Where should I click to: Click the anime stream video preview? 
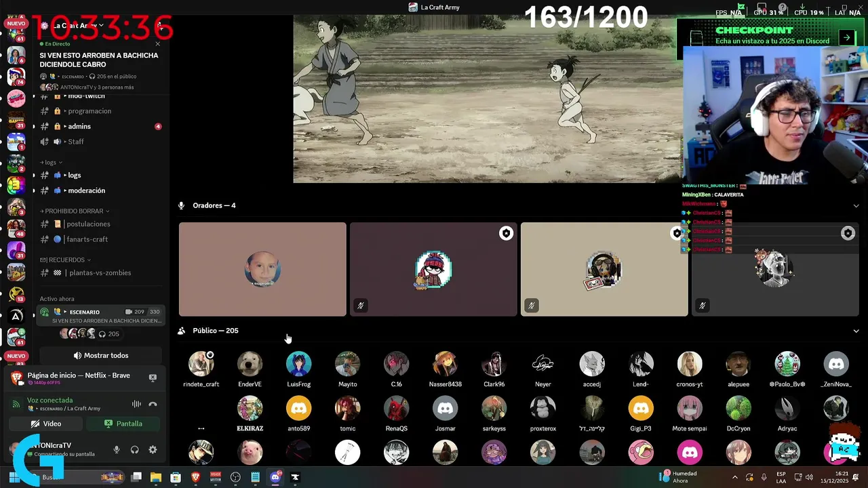(487, 99)
